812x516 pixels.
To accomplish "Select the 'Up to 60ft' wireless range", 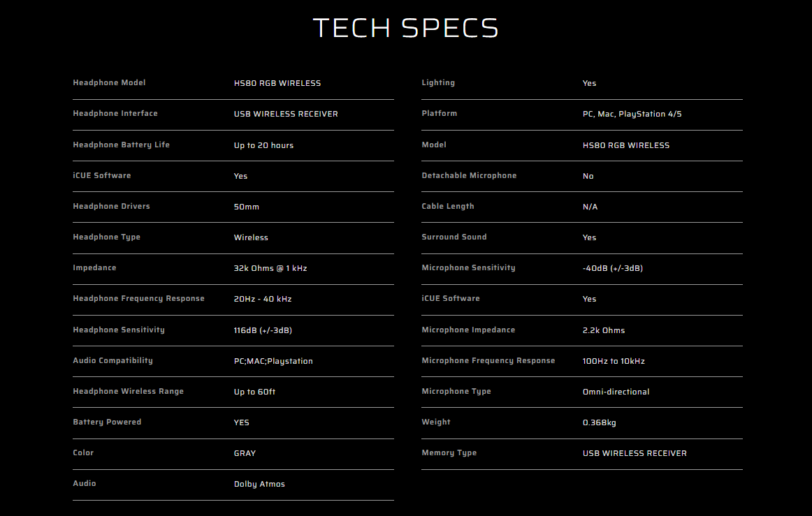I will [254, 392].
